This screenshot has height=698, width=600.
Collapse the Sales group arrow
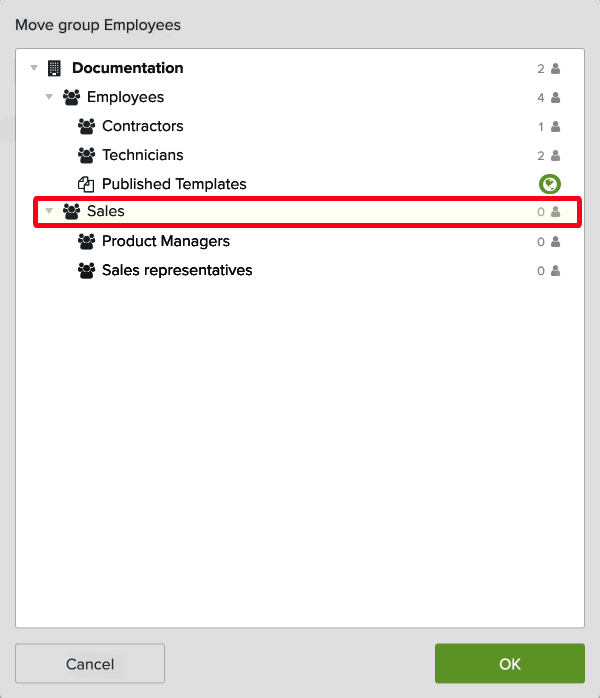[x=49, y=212]
